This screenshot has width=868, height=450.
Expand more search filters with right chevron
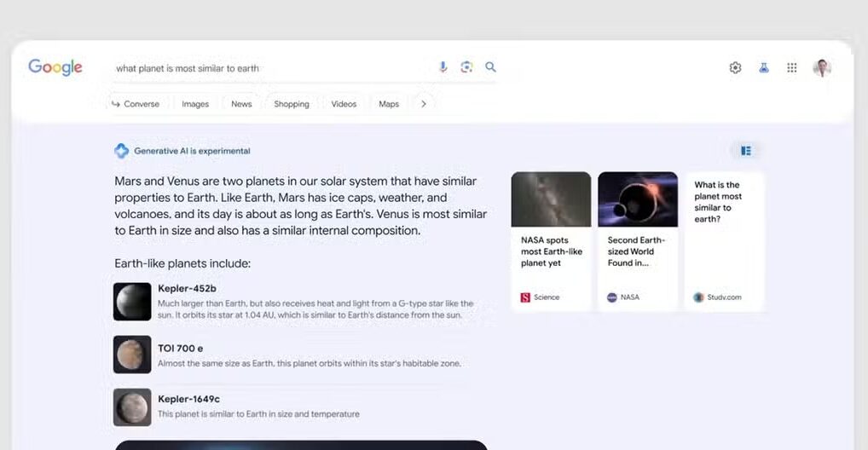[423, 104]
